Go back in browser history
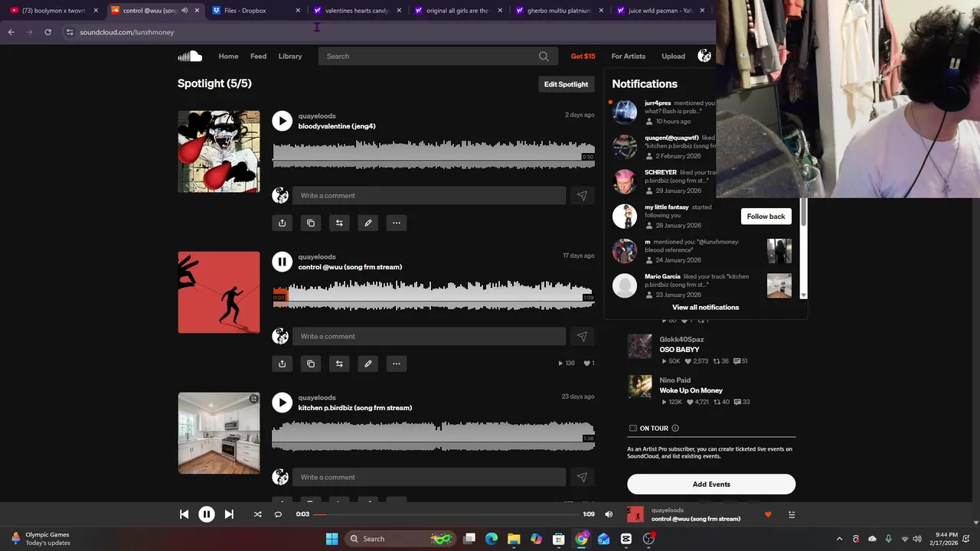 tap(11, 32)
